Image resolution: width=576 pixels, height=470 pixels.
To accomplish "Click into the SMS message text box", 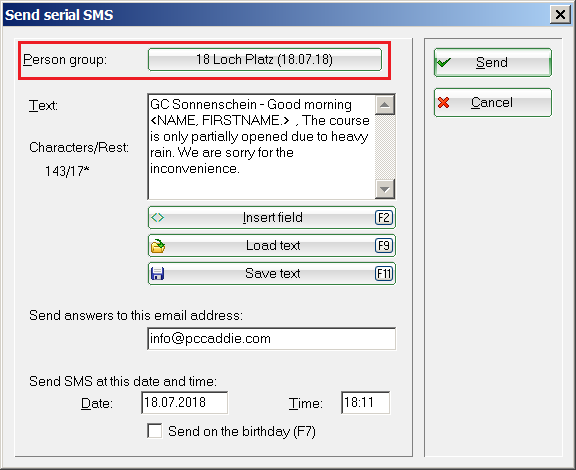I will click(261, 147).
